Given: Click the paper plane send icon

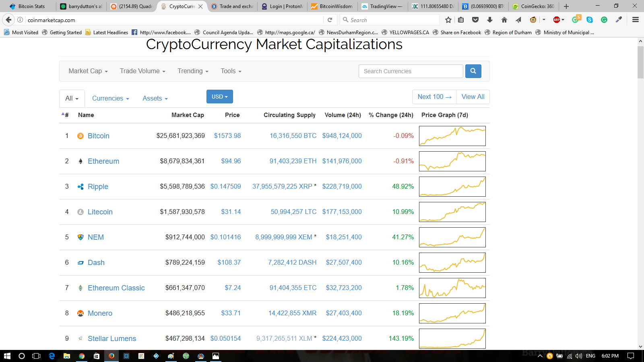Looking at the screenshot, I should pos(518,20).
